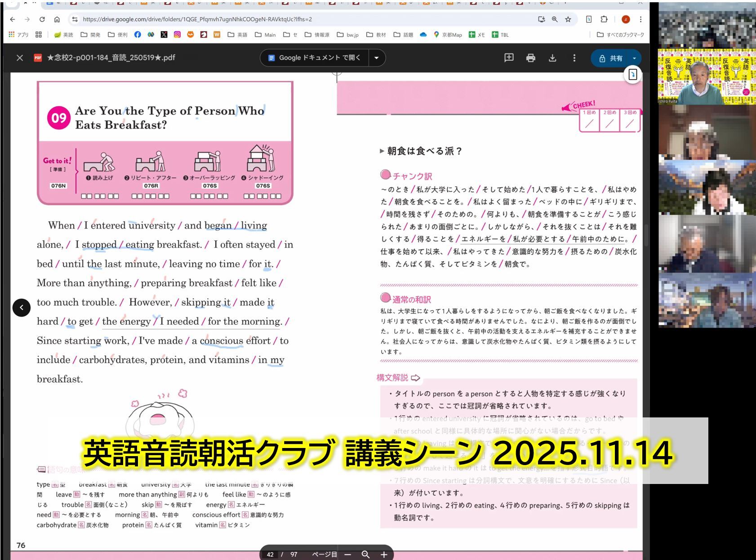This screenshot has width=756, height=560.
Task: Click the magnifier zoom reset icon
Action: [x=365, y=555]
